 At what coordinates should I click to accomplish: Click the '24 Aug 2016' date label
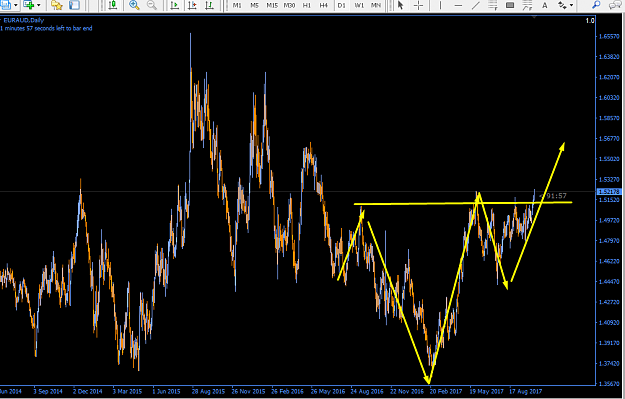367,391
